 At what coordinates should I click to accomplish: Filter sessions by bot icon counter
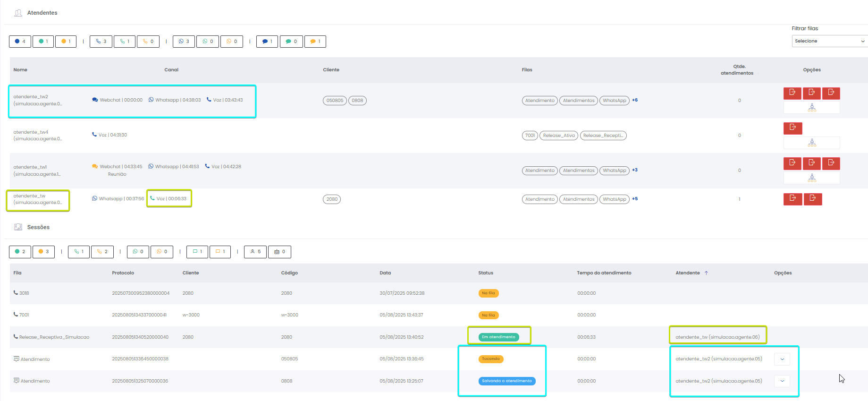(279, 252)
